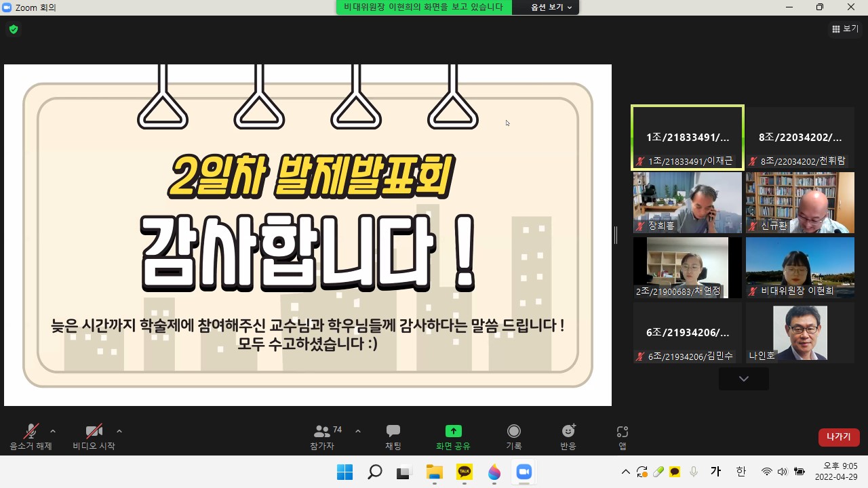This screenshot has height=488, width=868.
Task: Start recording with 기록 button
Action: point(513,437)
